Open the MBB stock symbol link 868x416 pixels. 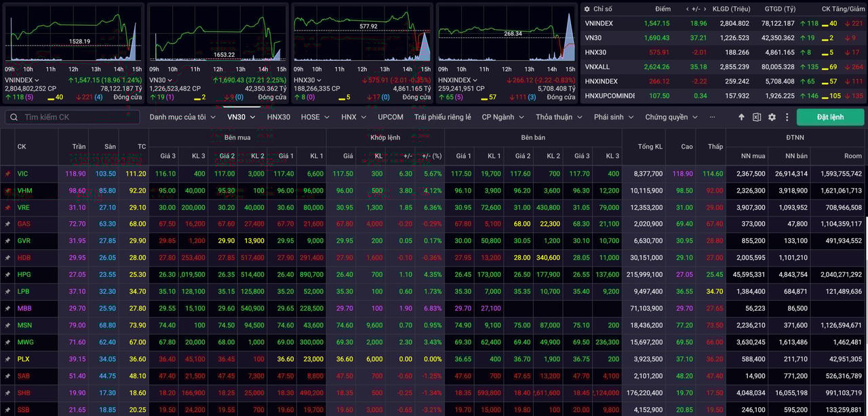pos(24,308)
